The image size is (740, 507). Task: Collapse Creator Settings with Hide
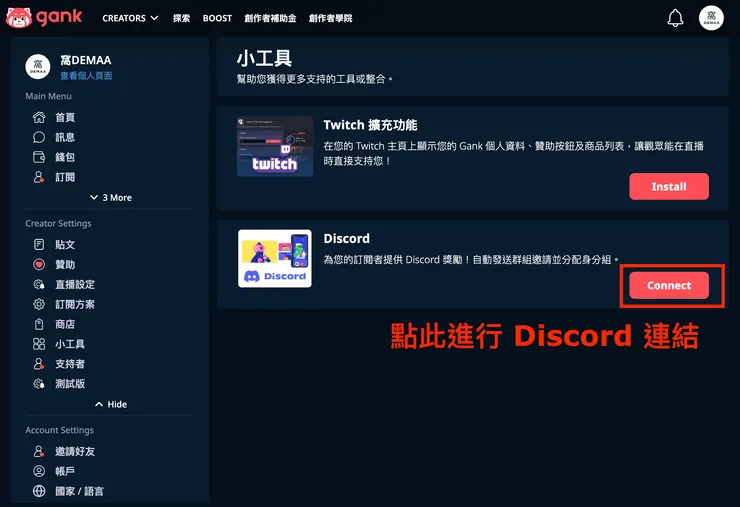tap(111, 404)
